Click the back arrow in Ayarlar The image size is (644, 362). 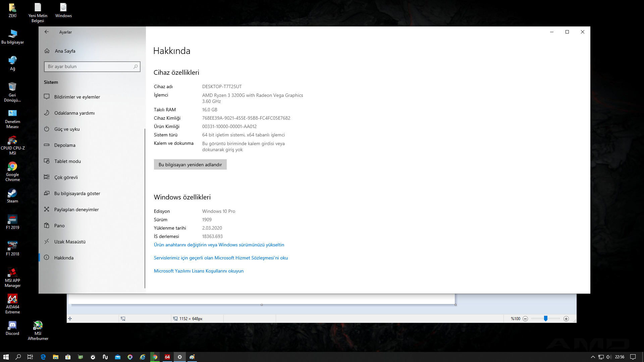tap(47, 32)
